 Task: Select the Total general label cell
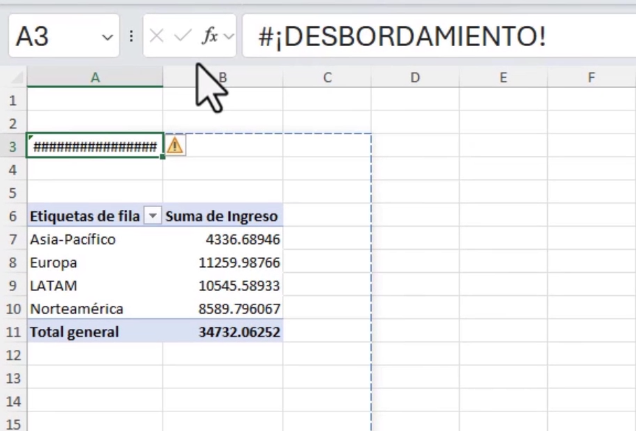coord(95,332)
